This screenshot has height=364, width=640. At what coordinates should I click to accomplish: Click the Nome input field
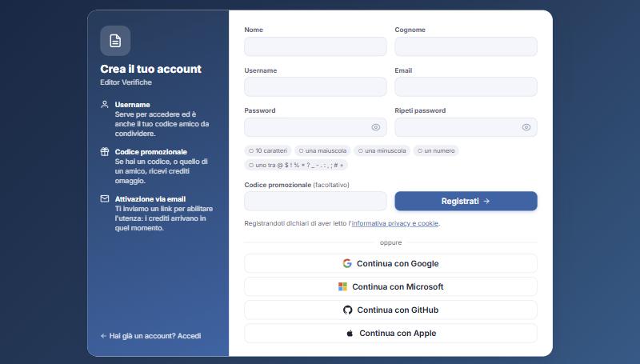(315, 46)
